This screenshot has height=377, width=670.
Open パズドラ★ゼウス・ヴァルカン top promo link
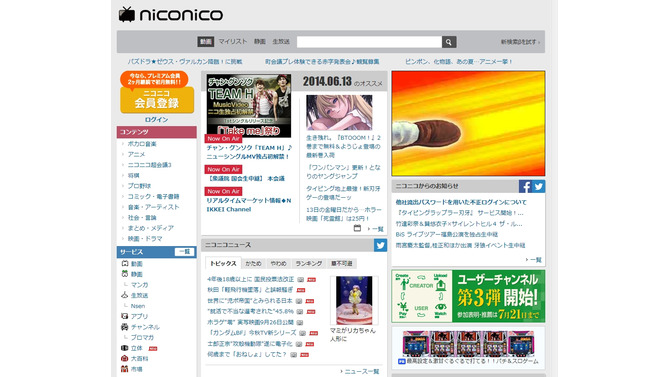[185, 62]
